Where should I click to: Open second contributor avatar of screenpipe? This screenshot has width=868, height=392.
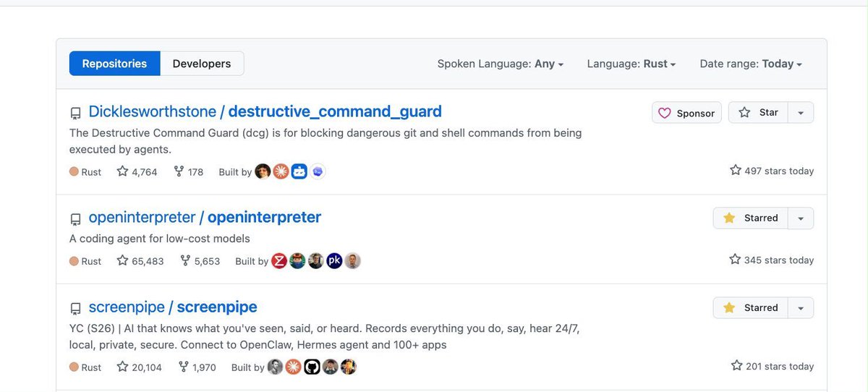pyautogui.click(x=294, y=367)
